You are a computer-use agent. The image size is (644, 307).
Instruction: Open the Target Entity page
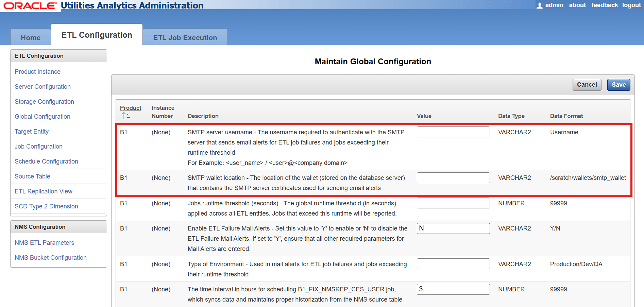tap(32, 131)
